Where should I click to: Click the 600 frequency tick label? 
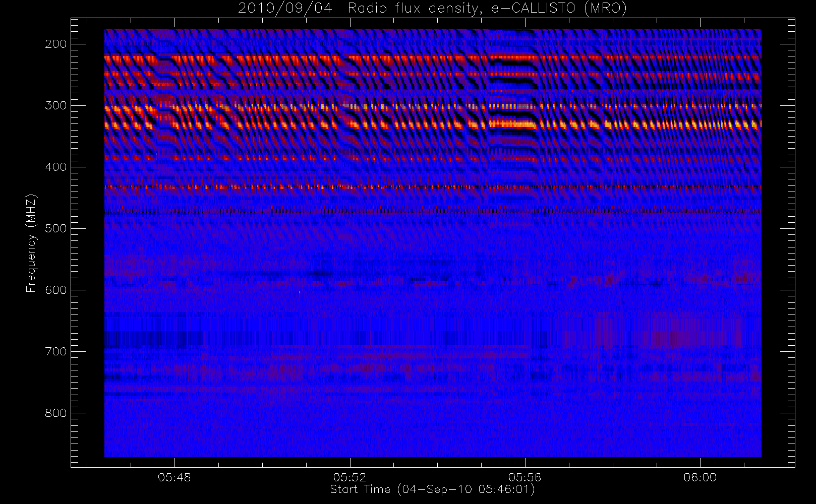click(55, 290)
